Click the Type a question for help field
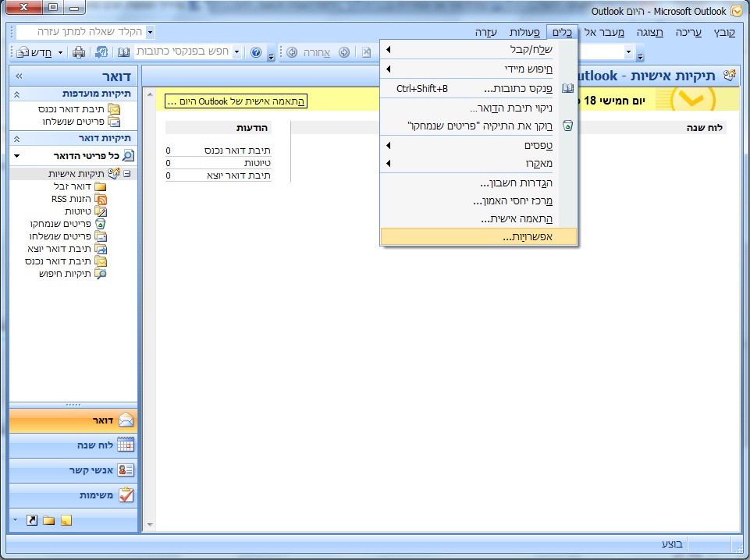 81,32
